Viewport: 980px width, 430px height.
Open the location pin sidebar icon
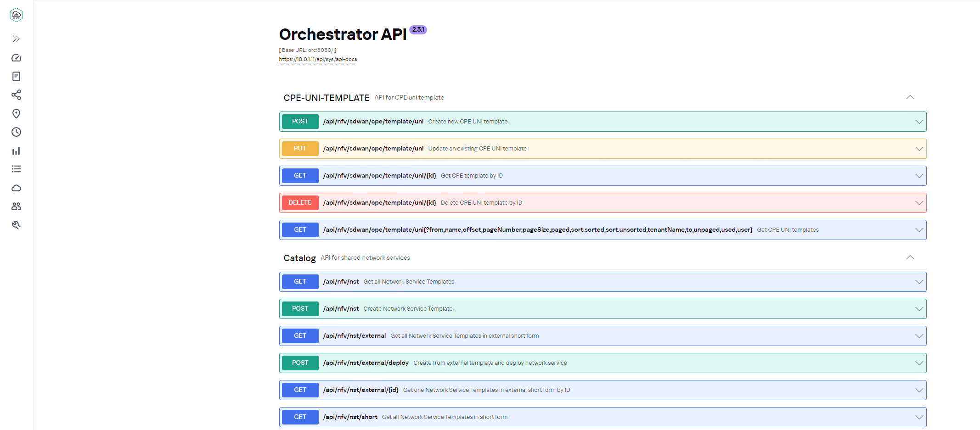17,113
